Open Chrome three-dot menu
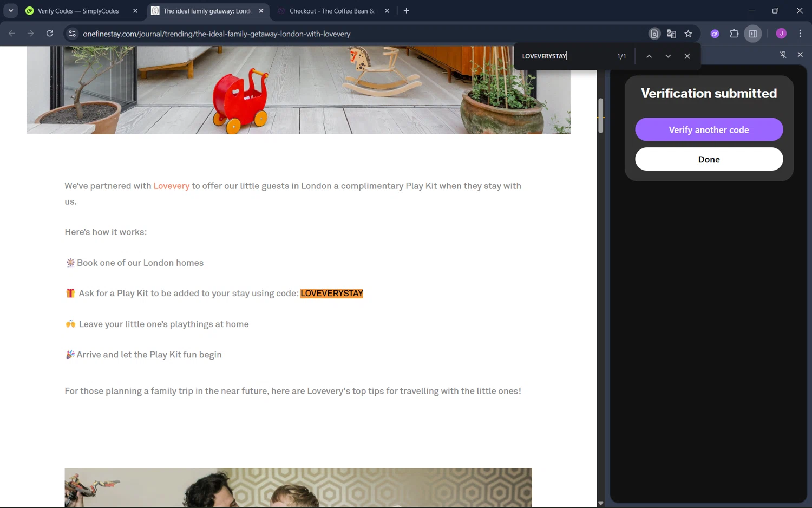 pyautogui.click(x=800, y=34)
